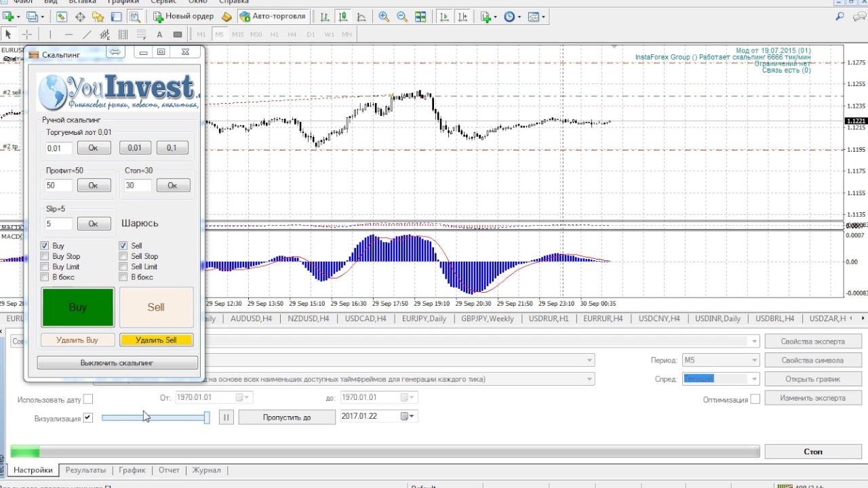Uncheck the Sell checkbox in scalping panel
Image resolution: width=868 pixels, height=488 pixels.
click(x=123, y=245)
